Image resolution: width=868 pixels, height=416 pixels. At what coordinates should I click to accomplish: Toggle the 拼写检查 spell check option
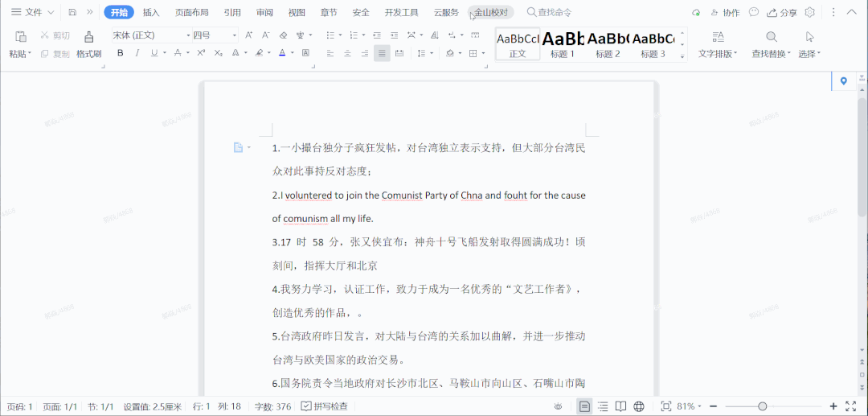click(x=325, y=406)
